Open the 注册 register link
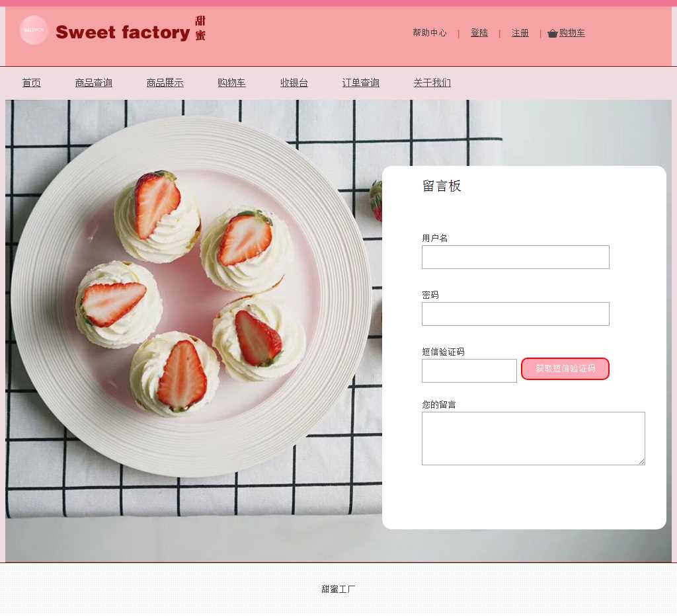The height and width of the screenshot is (616, 677). pyautogui.click(x=520, y=33)
